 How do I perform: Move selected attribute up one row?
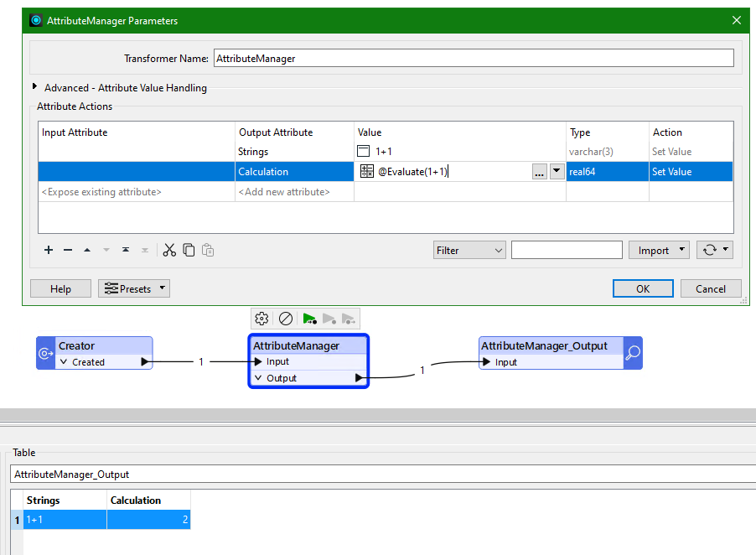click(x=87, y=250)
